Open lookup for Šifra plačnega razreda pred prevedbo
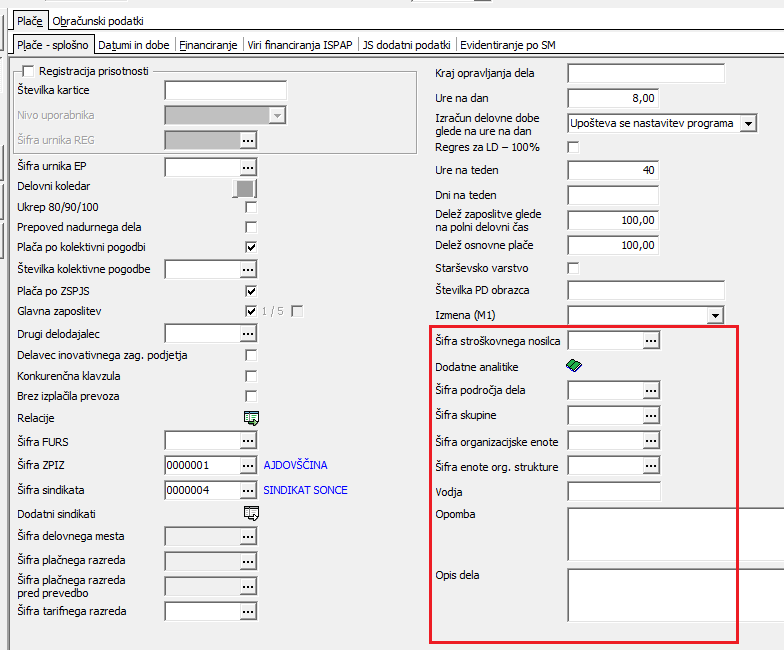The image size is (784, 650). tap(248, 586)
